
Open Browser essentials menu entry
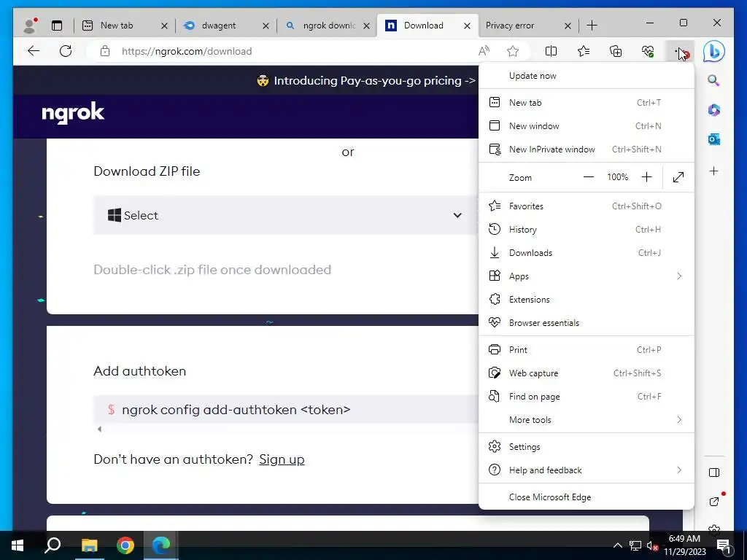pyautogui.click(x=586, y=323)
